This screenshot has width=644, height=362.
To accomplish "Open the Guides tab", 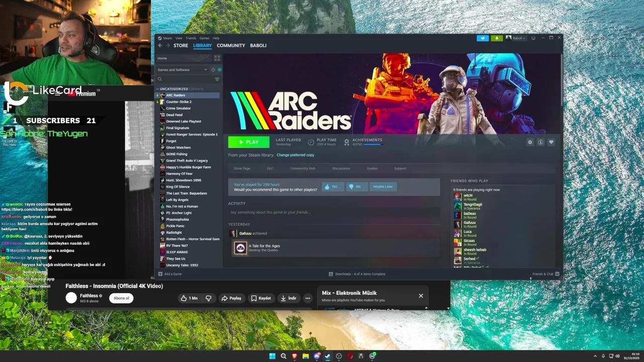I will tap(372, 168).
